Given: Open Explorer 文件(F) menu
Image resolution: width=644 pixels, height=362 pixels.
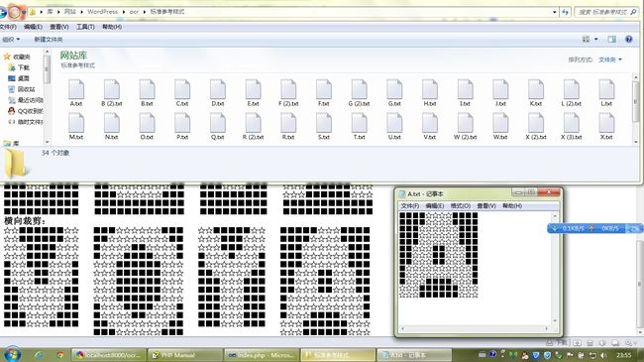Looking at the screenshot, I should pos(8,27).
